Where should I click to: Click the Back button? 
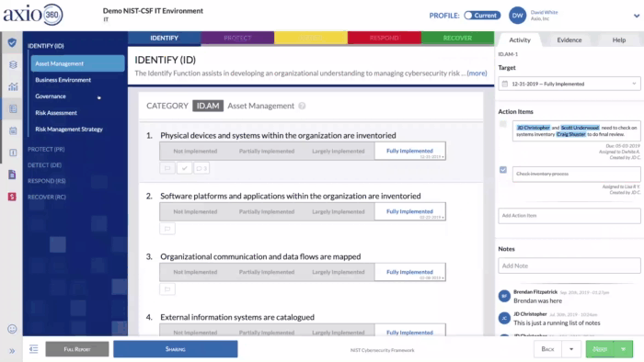pos(548,349)
